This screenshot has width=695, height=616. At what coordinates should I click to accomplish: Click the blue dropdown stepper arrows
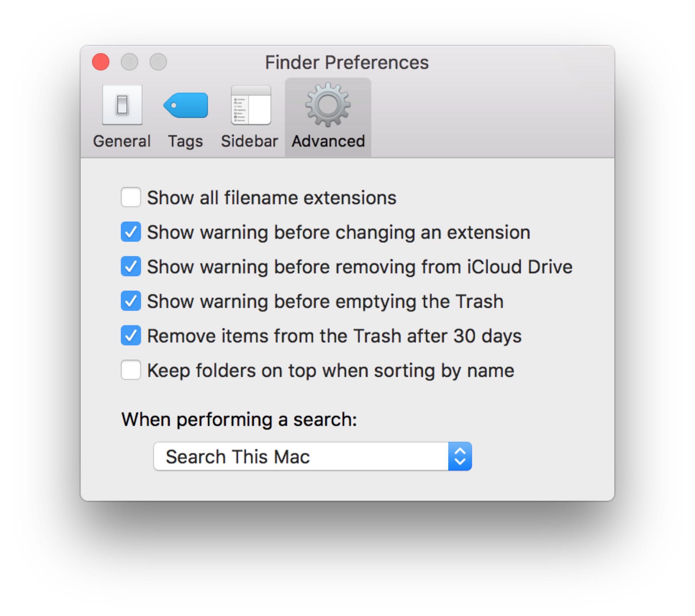(x=460, y=457)
